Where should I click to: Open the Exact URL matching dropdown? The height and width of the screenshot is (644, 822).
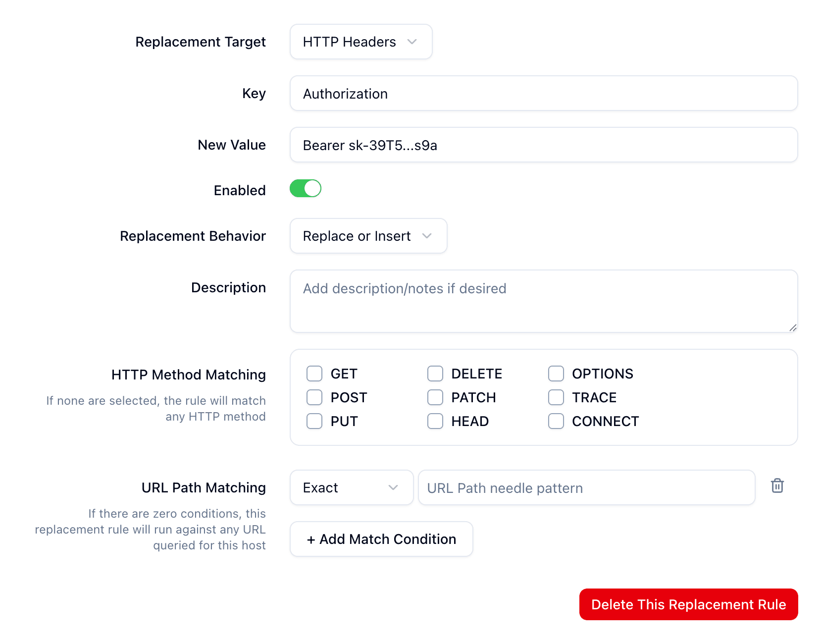pos(352,487)
